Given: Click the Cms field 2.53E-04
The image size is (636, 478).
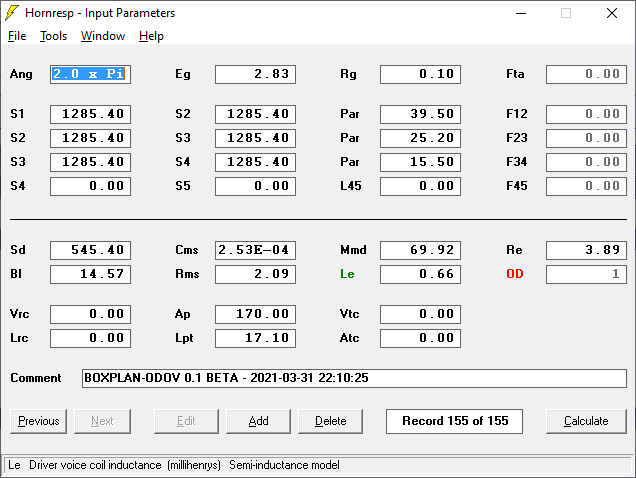Looking at the screenshot, I should tap(256, 250).
